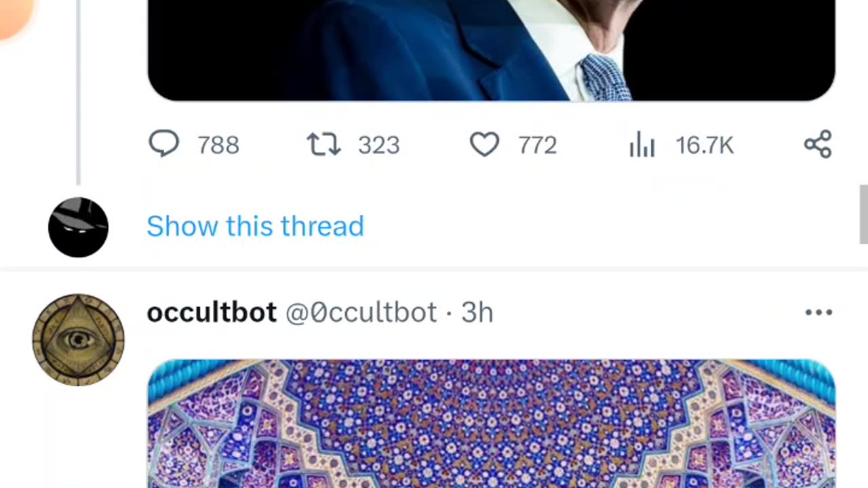The image size is (868, 488).
Task: Like the tweet with the heart icon
Action: click(x=484, y=144)
